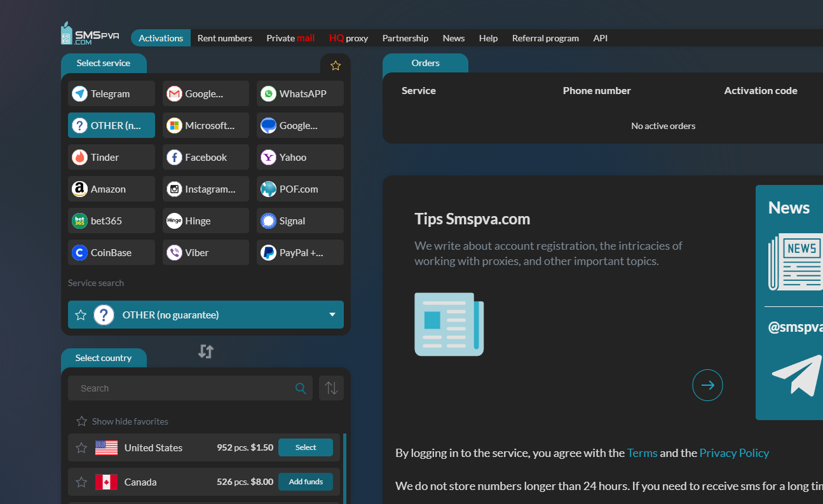The height and width of the screenshot is (504, 823).
Task: Click the country Search input field
Action: 191,388
